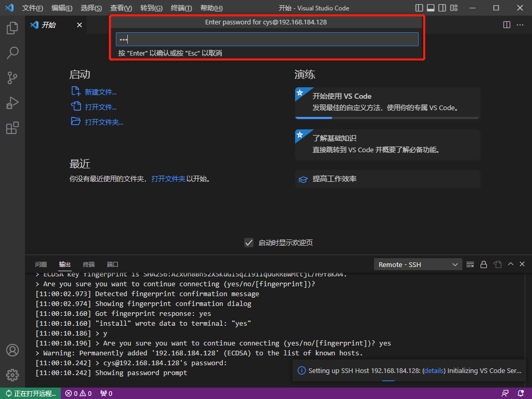The image size is (532, 399).
Task: Open output in a new editor window
Action: [497, 264]
